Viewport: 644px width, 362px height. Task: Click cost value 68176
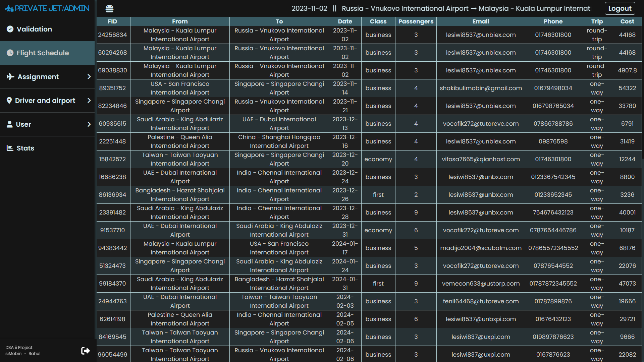[627, 248]
